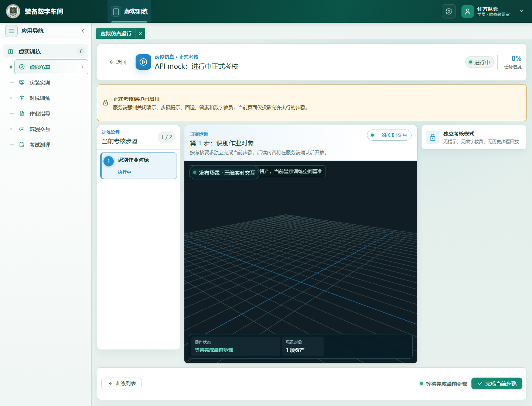Click 应用导航 label text

(x=33, y=31)
